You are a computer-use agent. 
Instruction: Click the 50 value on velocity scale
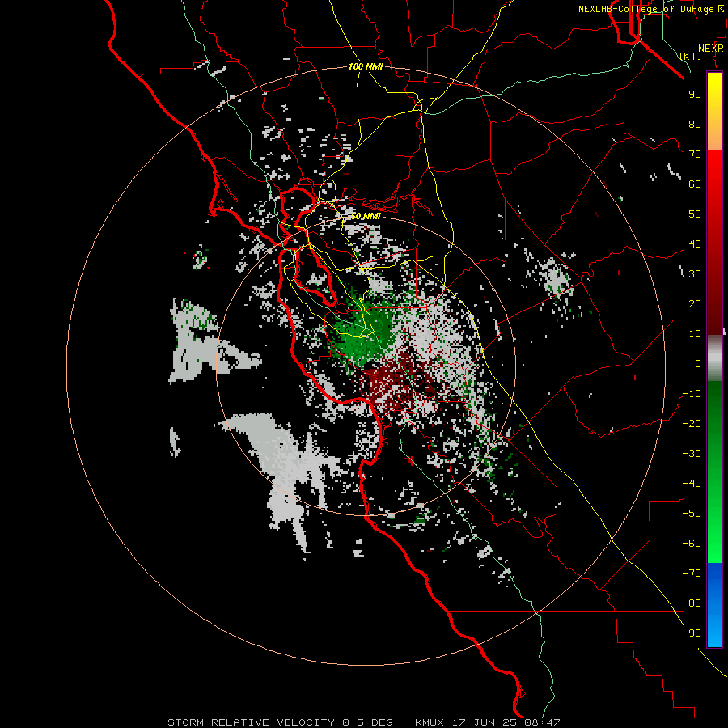tap(695, 214)
